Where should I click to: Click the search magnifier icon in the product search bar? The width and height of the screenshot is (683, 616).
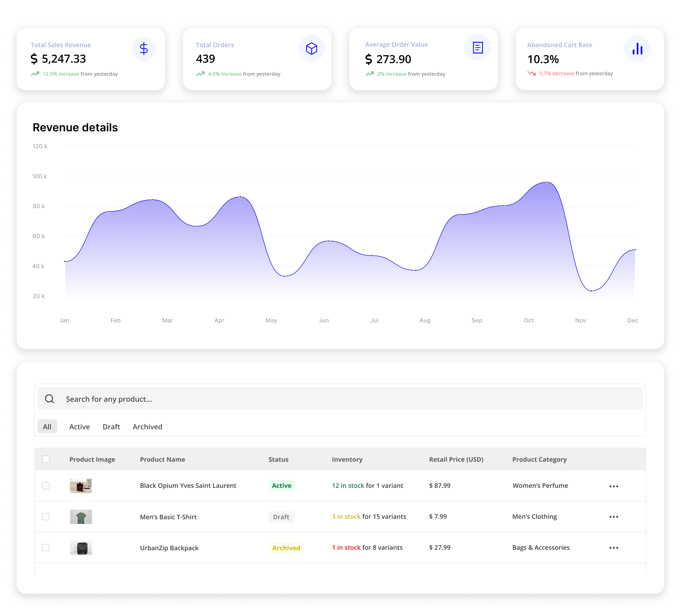point(50,399)
